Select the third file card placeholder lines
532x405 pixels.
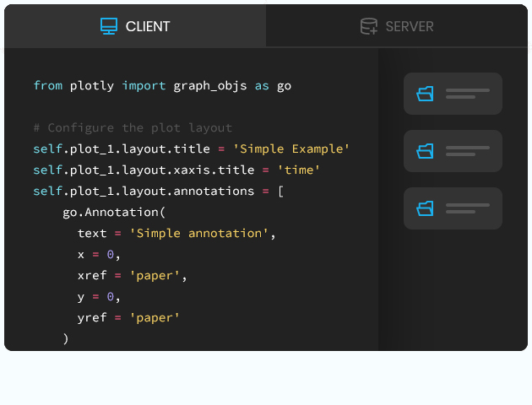click(x=468, y=208)
